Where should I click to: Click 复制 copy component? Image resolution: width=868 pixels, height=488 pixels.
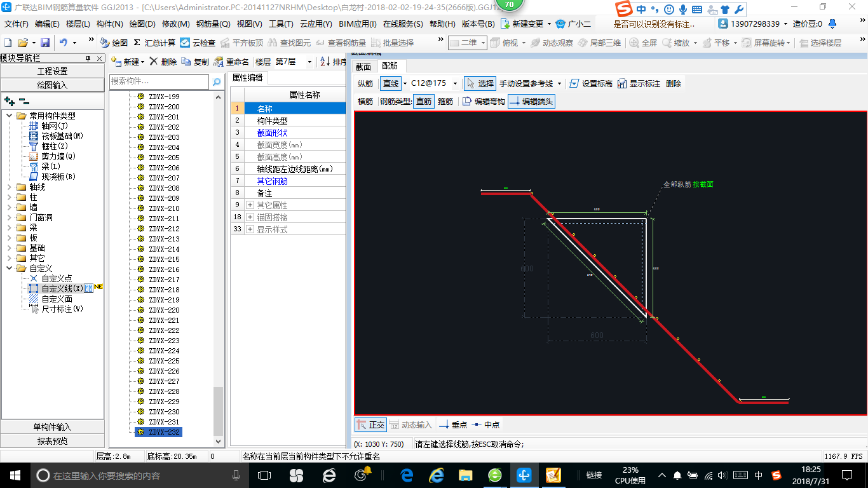click(x=195, y=62)
